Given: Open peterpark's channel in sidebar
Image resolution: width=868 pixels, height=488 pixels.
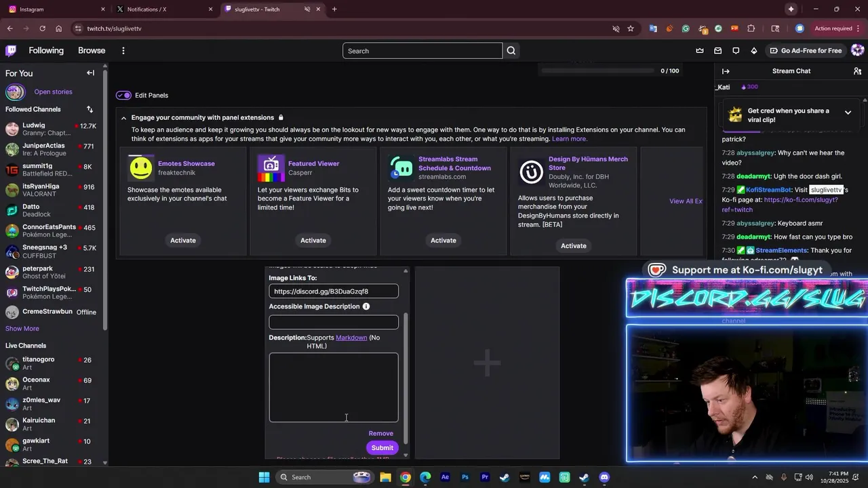Looking at the screenshot, I should [x=52, y=272].
